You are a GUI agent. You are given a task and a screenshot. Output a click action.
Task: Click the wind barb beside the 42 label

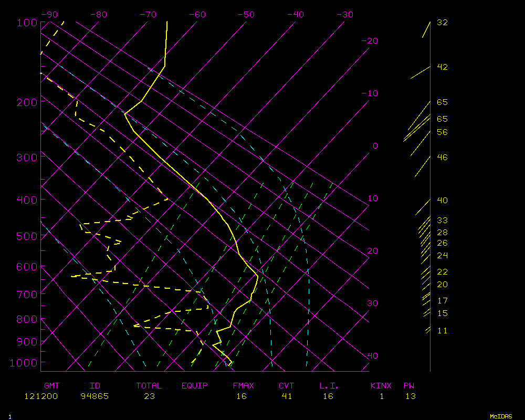pos(421,72)
